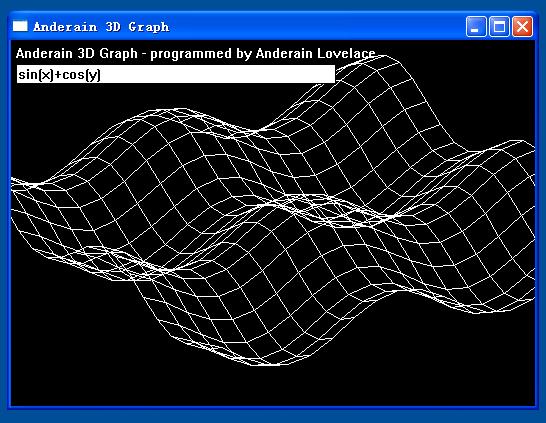Click the lowest wireframe trough at the bottom
Screen dimensions: 546x423
(x=266, y=362)
